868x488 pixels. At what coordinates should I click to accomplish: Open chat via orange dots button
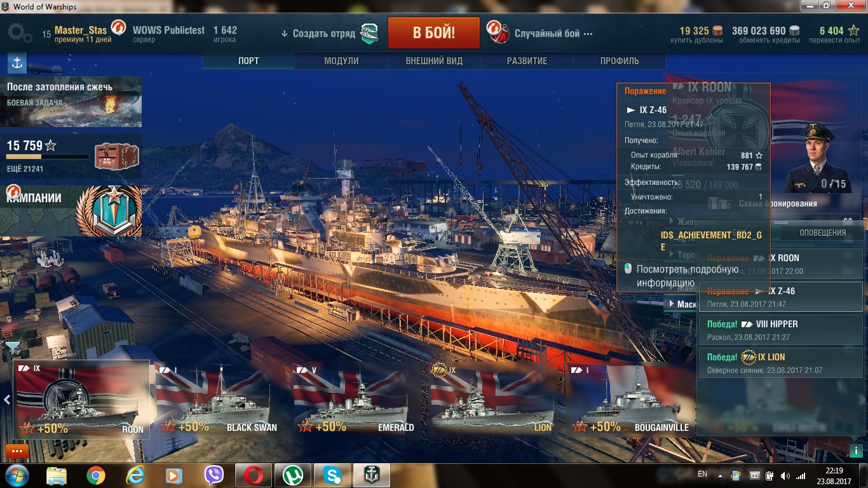point(17,451)
